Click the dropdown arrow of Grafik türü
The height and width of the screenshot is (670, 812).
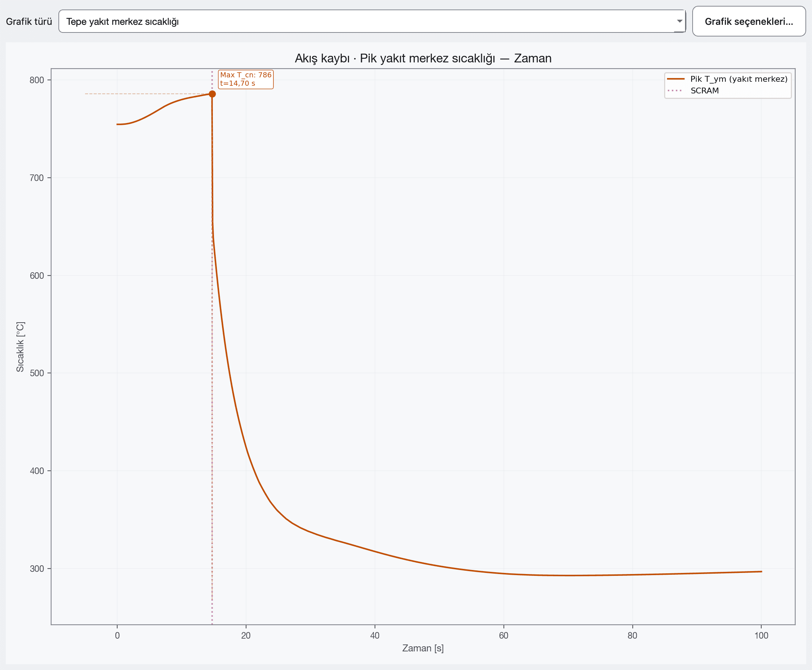point(679,21)
